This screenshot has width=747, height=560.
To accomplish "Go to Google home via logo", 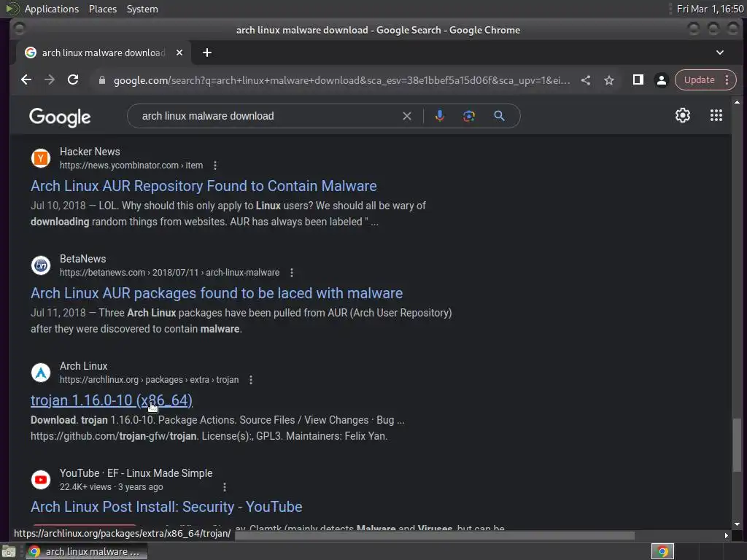I will click(x=60, y=117).
